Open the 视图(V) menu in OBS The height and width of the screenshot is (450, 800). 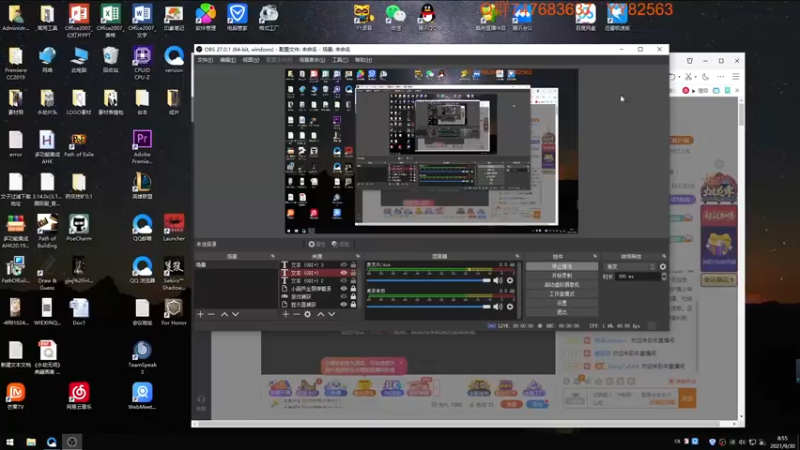(251, 60)
